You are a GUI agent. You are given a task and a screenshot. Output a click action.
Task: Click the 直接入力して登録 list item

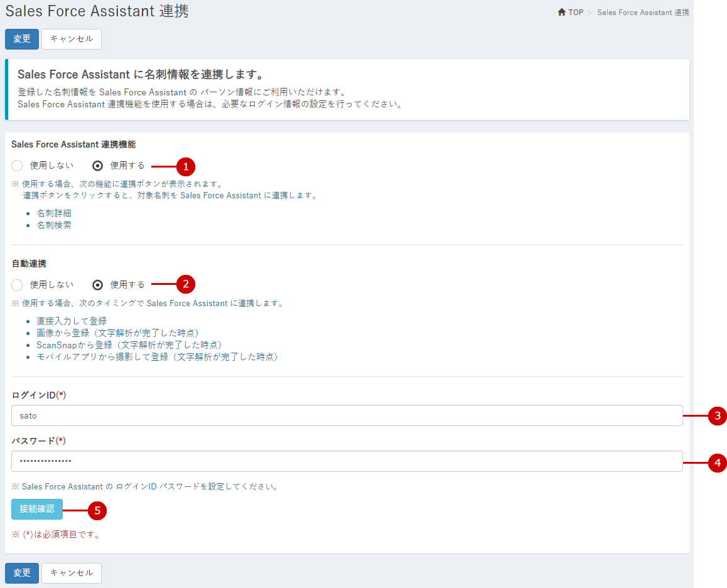pos(72,321)
